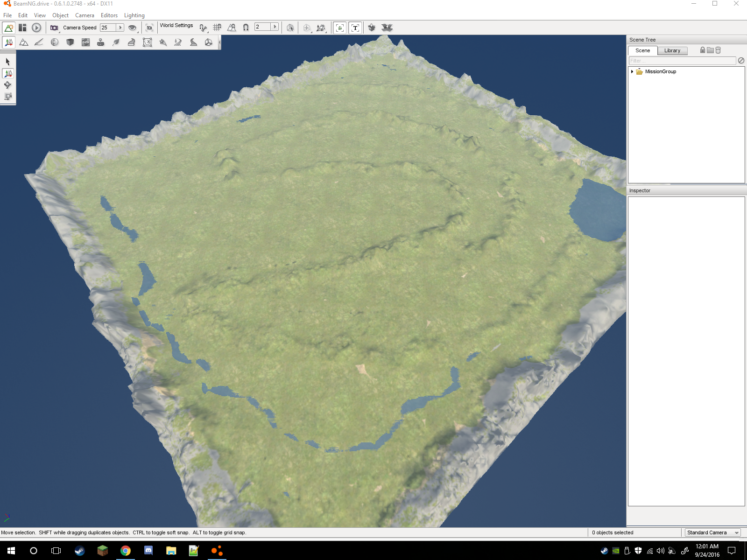The image size is (747, 560).
Task: Switch to the Scene tab
Action: pos(642,50)
